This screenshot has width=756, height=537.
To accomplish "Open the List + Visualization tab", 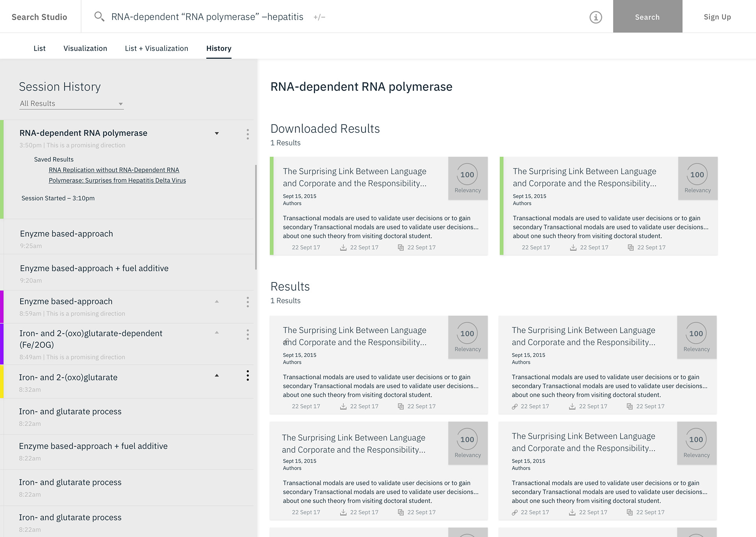I will point(156,48).
